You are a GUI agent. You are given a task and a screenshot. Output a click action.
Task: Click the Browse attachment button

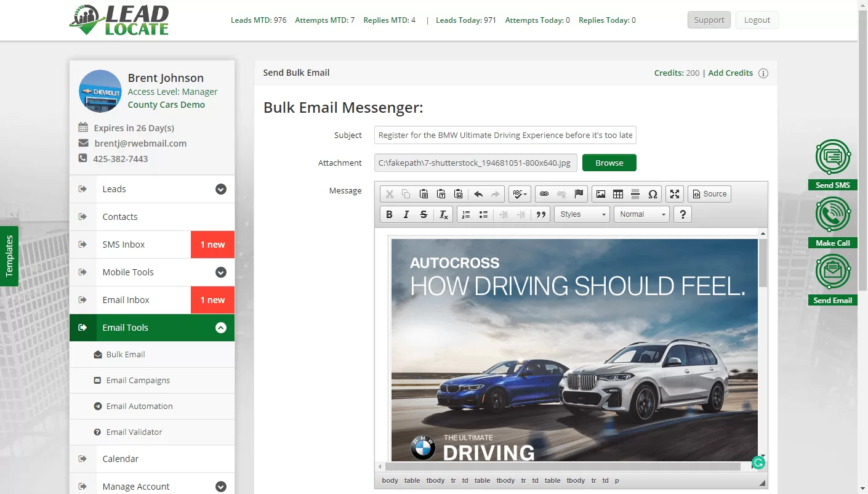click(609, 163)
